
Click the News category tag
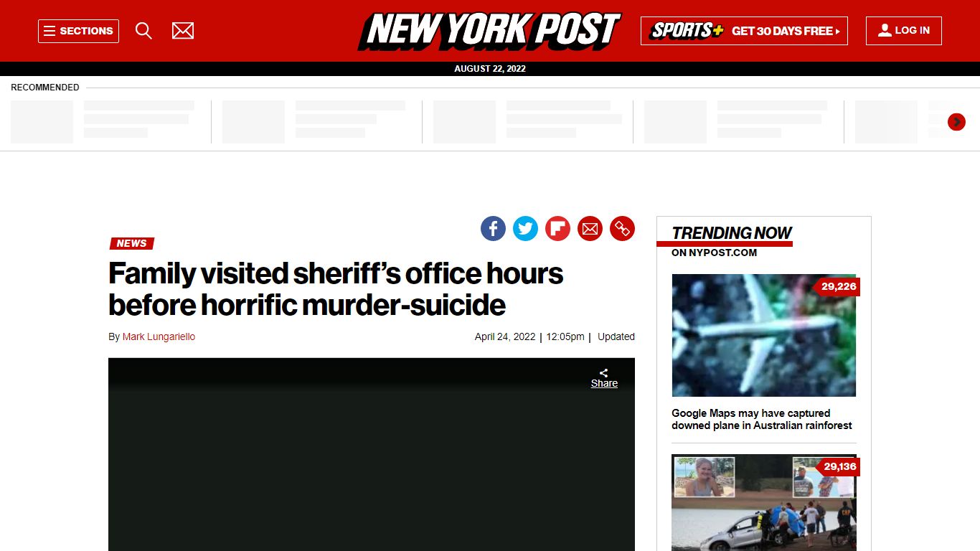132,243
